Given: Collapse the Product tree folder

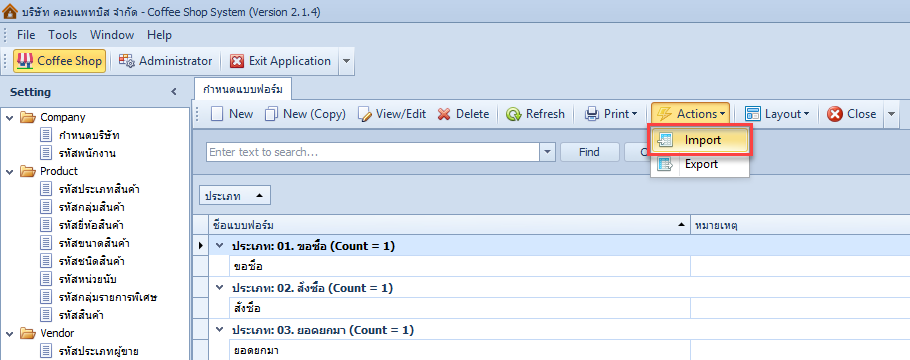Looking at the screenshot, I should (9, 171).
